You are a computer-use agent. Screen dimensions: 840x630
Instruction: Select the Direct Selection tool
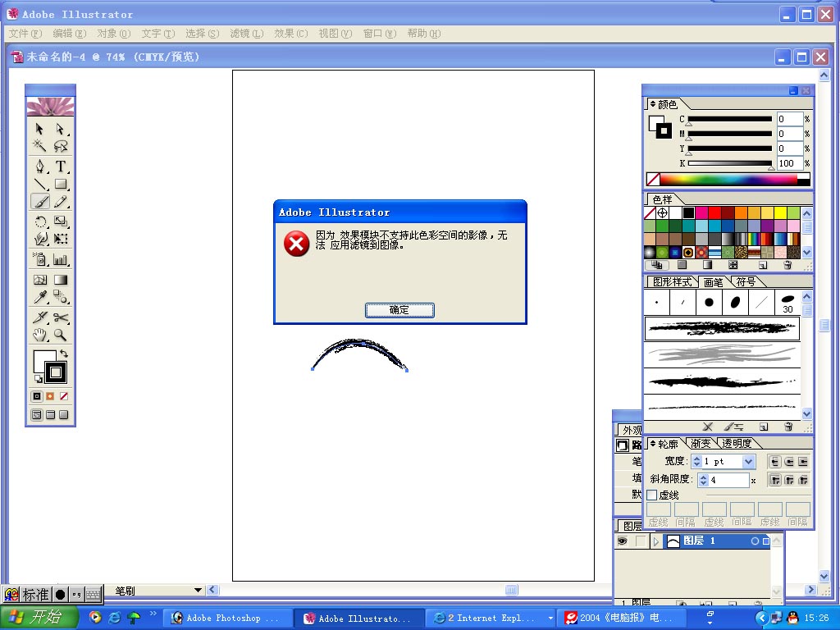click(60, 129)
